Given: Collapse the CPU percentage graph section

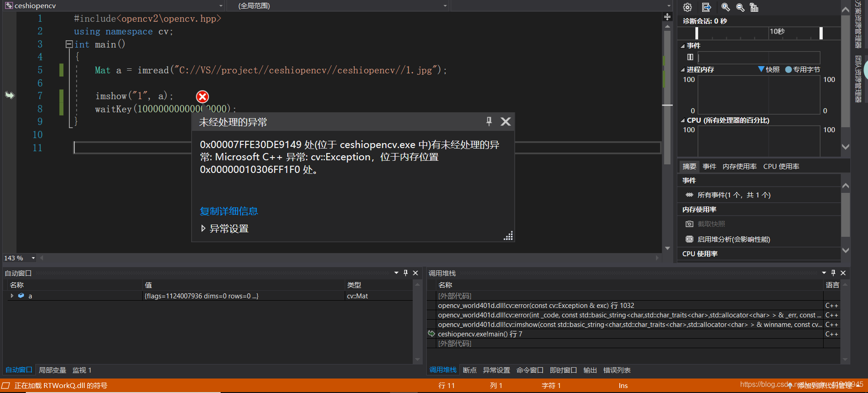Looking at the screenshot, I should (683, 120).
